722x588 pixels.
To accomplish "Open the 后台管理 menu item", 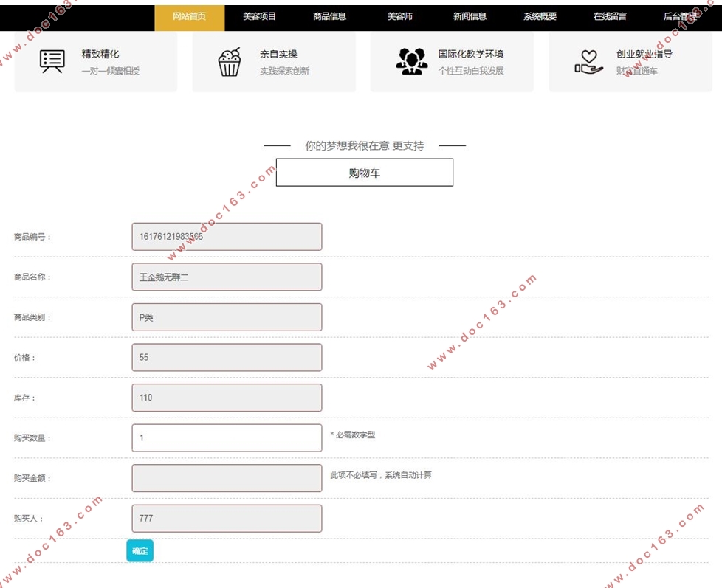I will pyautogui.click(x=680, y=16).
